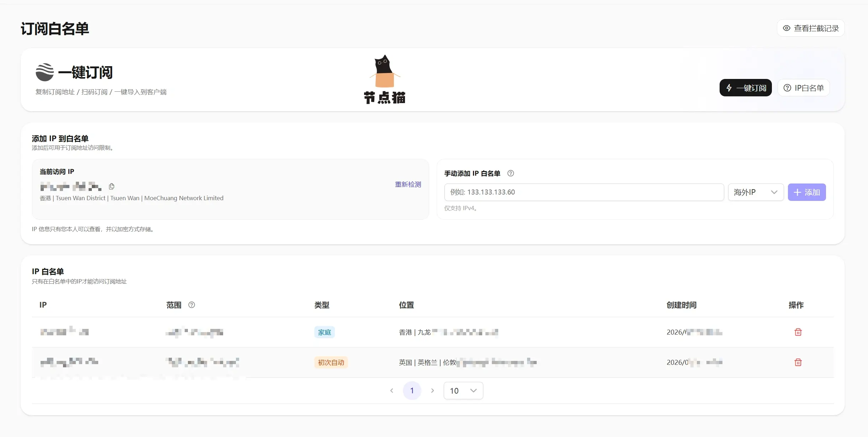Image resolution: width=868 pixels, height=437 pixels.
Task: Click the help icon beside 范围 column
Action: 191,305
